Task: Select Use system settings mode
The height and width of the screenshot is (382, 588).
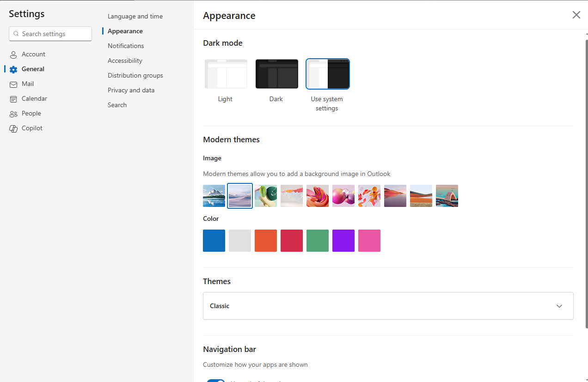Action: pyautogui.click(x=327, y=74)
